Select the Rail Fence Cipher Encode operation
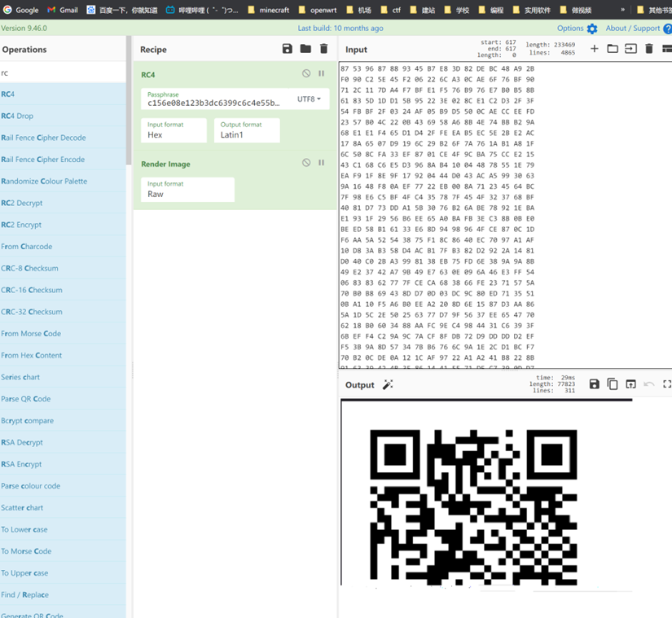 [x=63, y=160]
